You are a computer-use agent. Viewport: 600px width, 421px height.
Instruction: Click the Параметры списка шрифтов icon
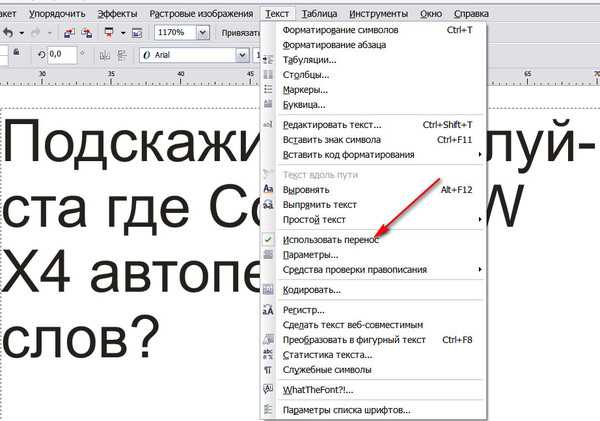click(268, 410)
